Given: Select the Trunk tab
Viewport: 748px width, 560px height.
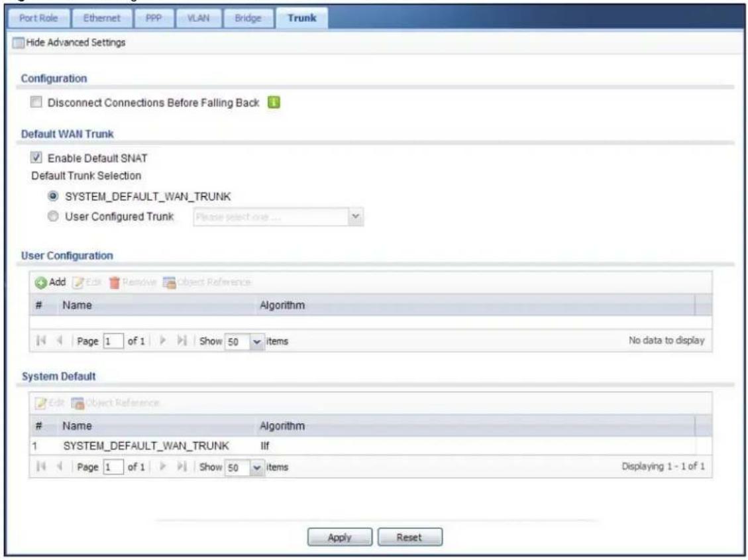Looking at the screenshot, I should 301,18.
